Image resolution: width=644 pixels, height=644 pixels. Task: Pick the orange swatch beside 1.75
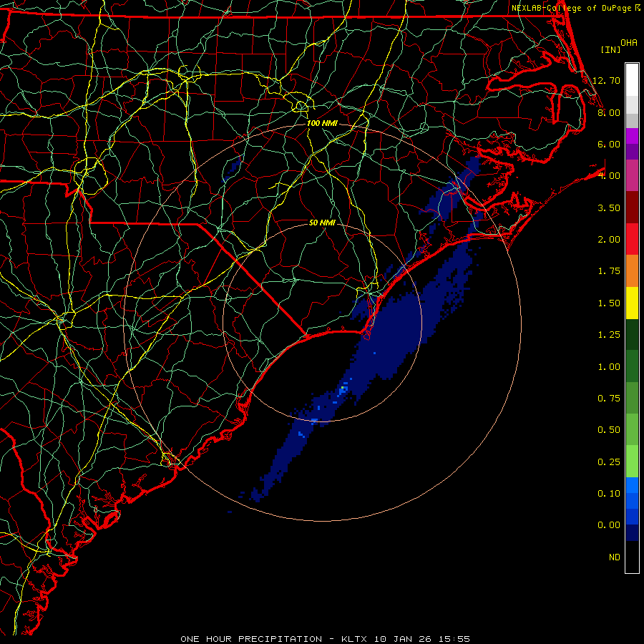pos(632,271)
